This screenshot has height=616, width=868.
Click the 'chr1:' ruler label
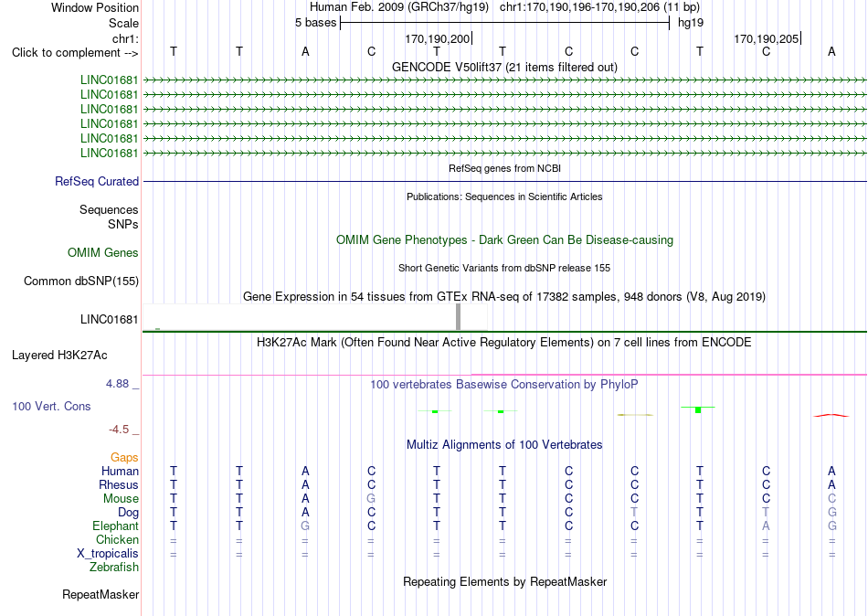pos(125,38)
